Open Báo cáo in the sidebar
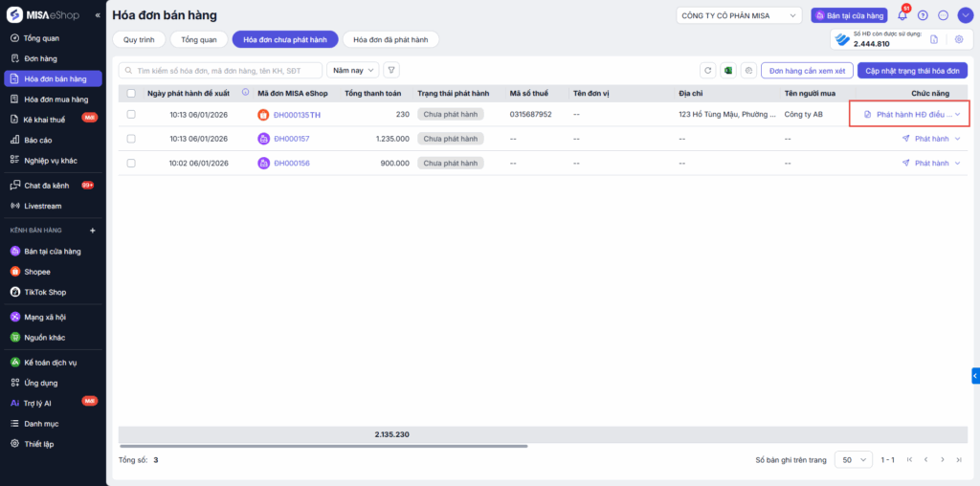 point(38,140)
